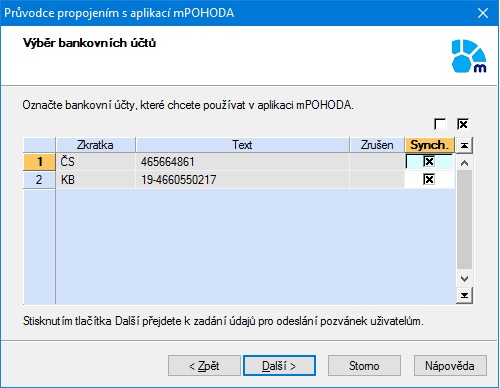
Task: Click the mPOHODA logo icon
Action: pyautogui.click(x=469, y=56)
